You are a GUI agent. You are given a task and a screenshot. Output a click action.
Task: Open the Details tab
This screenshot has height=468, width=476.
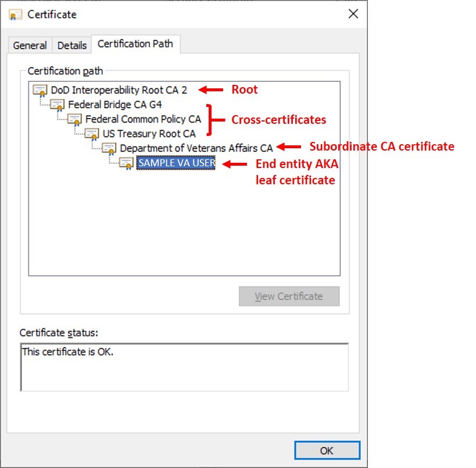(x=72, y=45)
